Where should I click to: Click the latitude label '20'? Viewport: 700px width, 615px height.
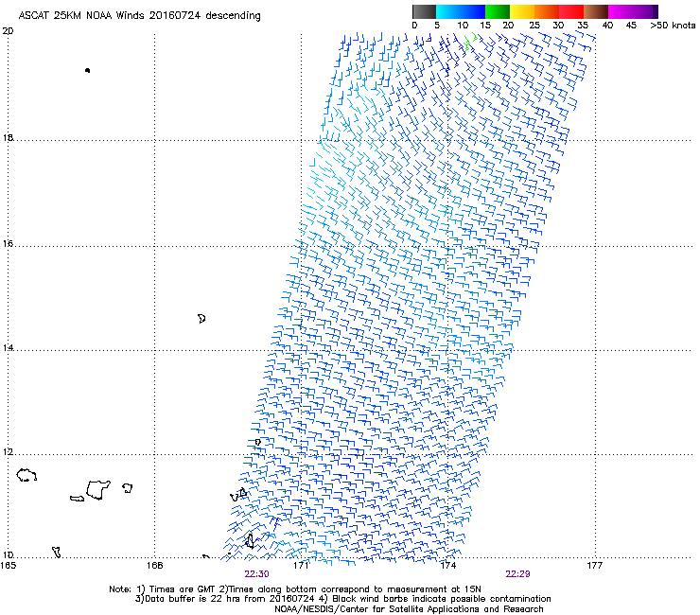point(8,31)
